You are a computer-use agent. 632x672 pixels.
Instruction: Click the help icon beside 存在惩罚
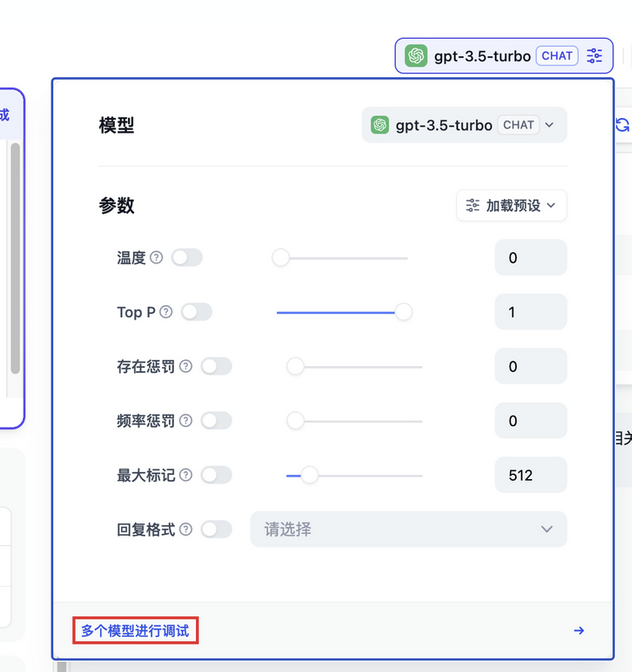[x=185, y=367]
